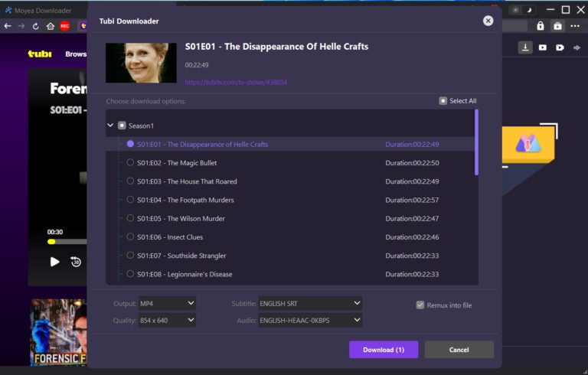Click the Duration:00:22:57 text
The image size is (588, 375).
(412, 200)
